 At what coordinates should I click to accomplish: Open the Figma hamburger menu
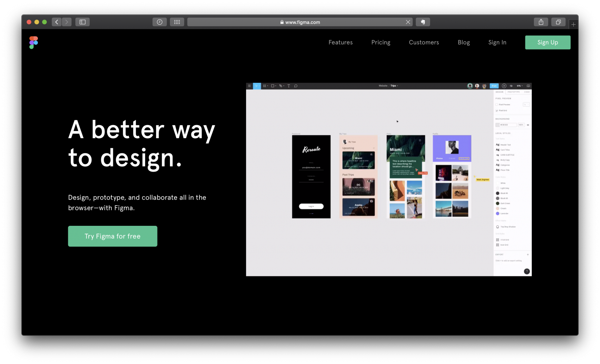[x=249, y=86]
